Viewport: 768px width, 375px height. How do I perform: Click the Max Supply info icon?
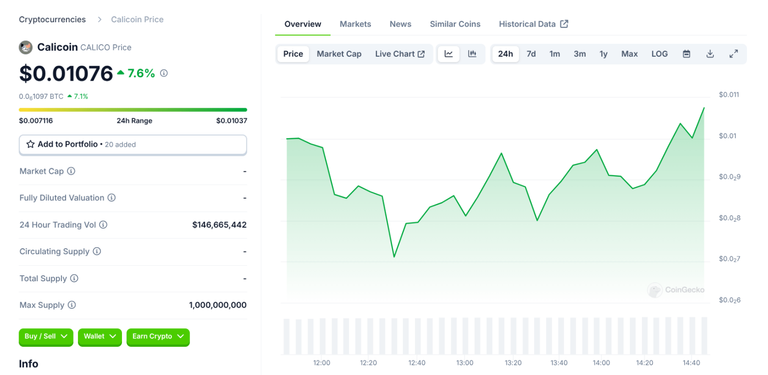[x=72, y=305]
